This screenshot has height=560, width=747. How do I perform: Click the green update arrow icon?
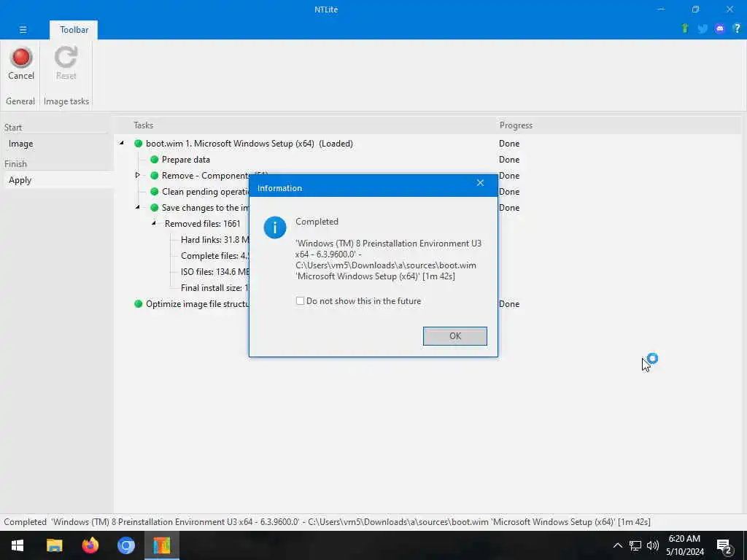coord(685,28)
